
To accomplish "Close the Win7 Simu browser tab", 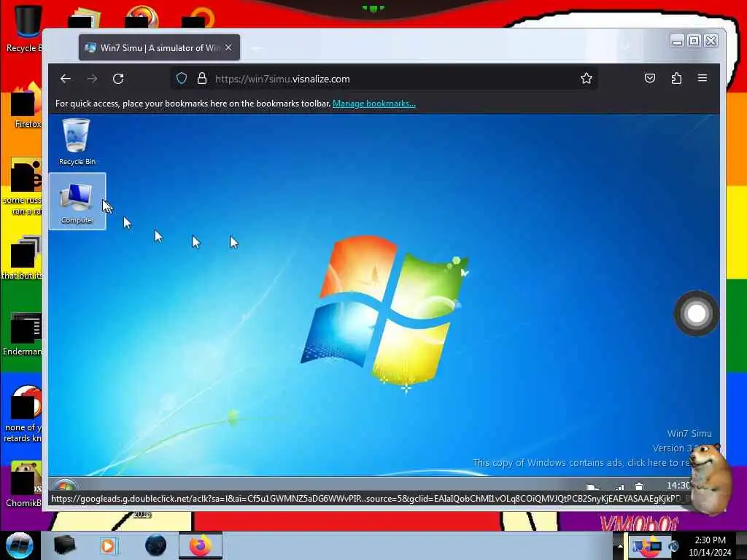I will (228, 47).
